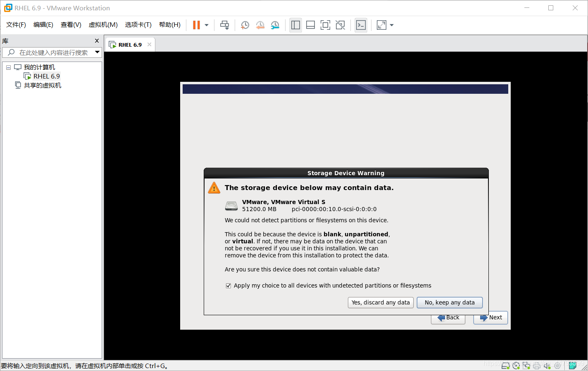Click send Ctrl+Alt+Del toolbar icon
Viewport: 588px width, 371px height.
[x=224, y=25]
